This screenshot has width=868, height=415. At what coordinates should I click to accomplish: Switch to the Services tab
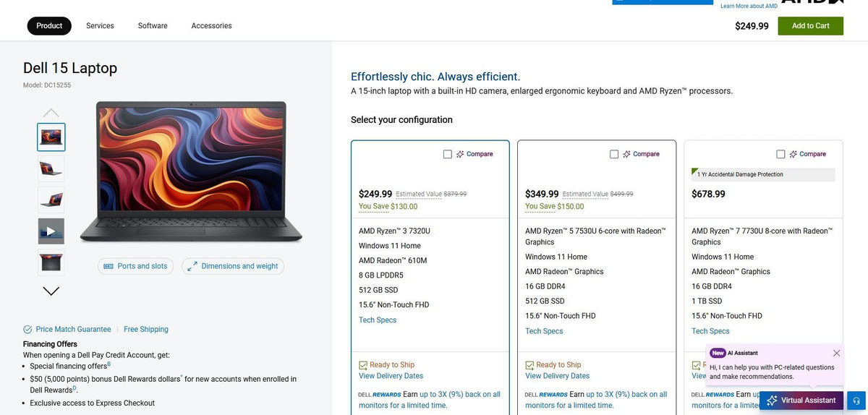point(100,26)
